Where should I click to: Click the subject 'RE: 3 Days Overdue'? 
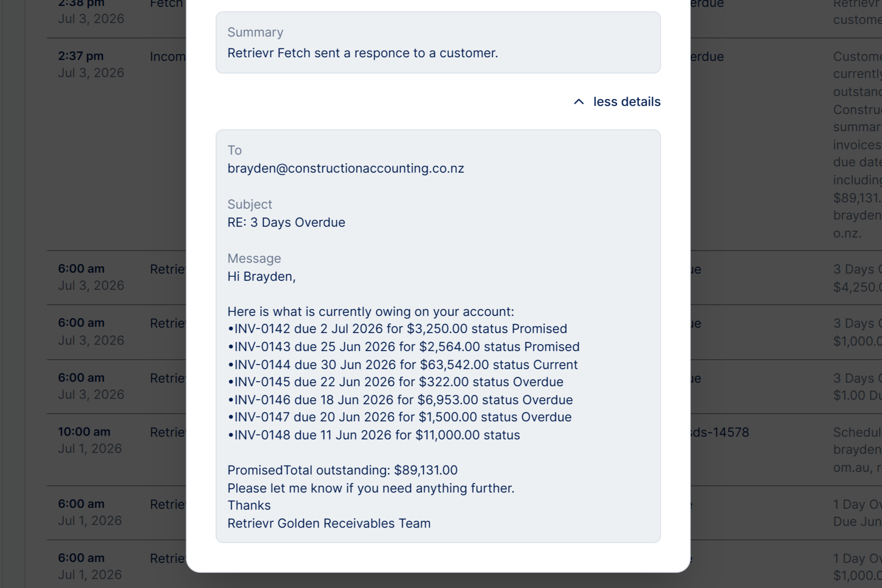(286, 223)
